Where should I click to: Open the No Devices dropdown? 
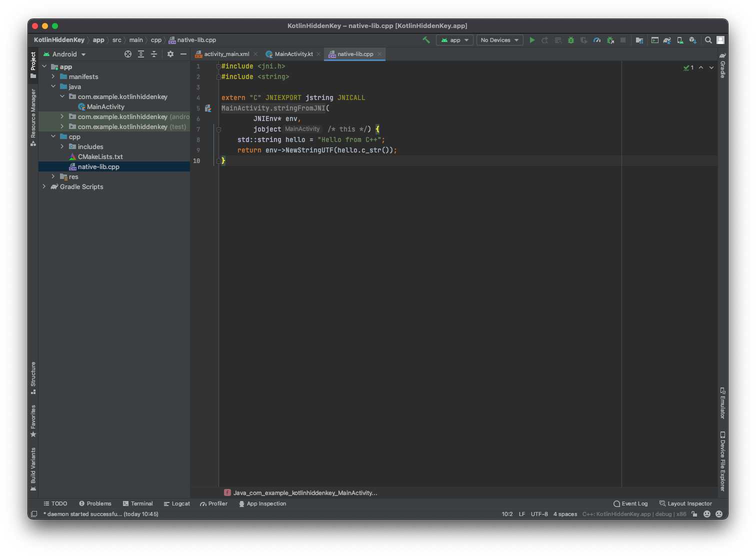(x=499, y=40)
